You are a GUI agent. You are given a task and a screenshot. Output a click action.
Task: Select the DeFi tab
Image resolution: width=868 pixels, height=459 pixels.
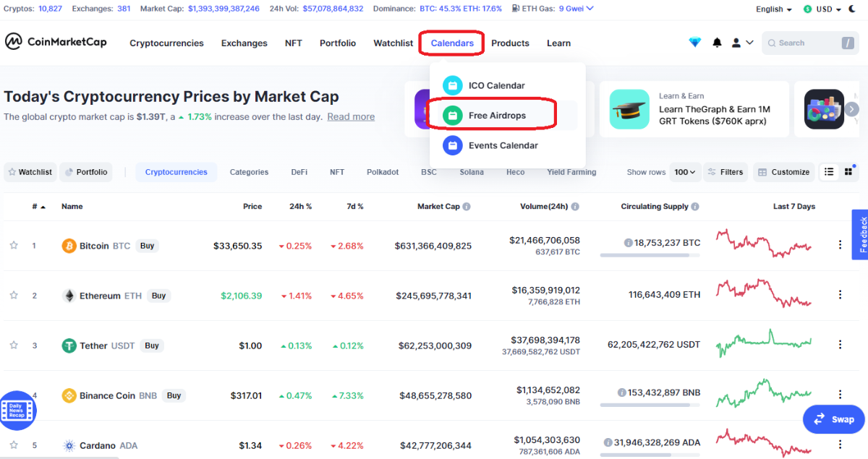[299, 172]
